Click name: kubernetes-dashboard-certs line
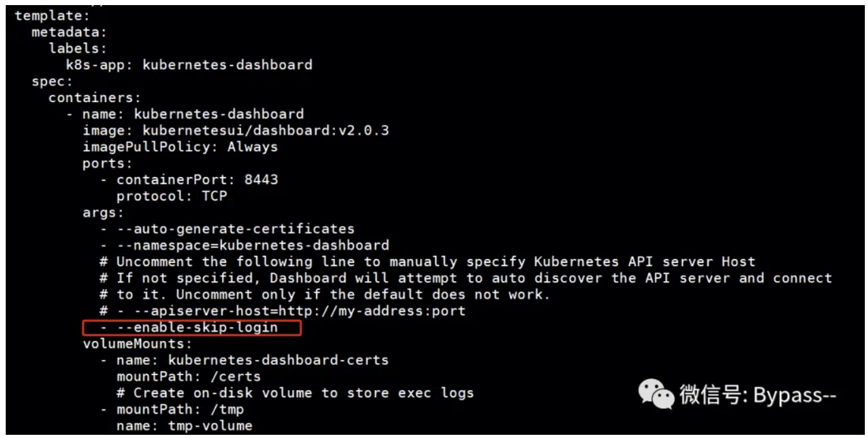The height and width of the screenshot is (438, 868). (244, 361)
